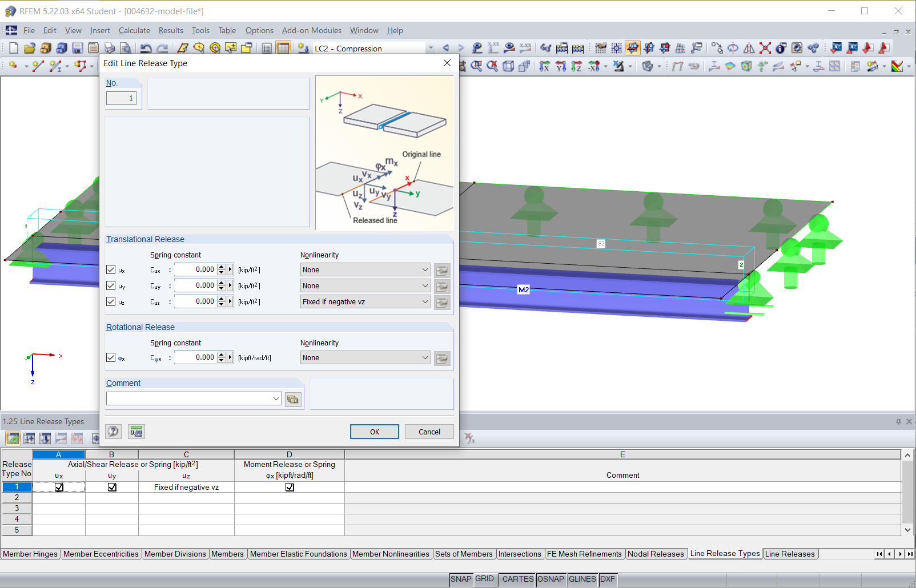
Task: Click the Cux spring constant input field
Action: [x=195, y=269]
